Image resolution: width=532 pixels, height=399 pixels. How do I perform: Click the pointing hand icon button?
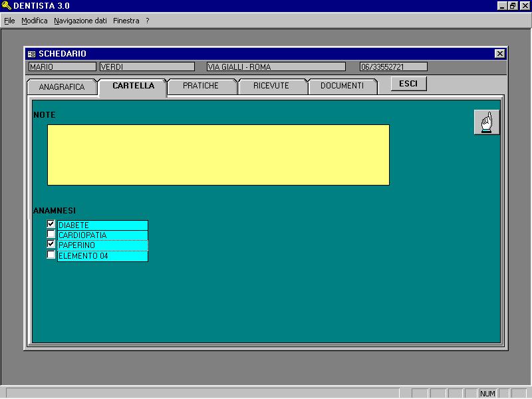(487, 122)
